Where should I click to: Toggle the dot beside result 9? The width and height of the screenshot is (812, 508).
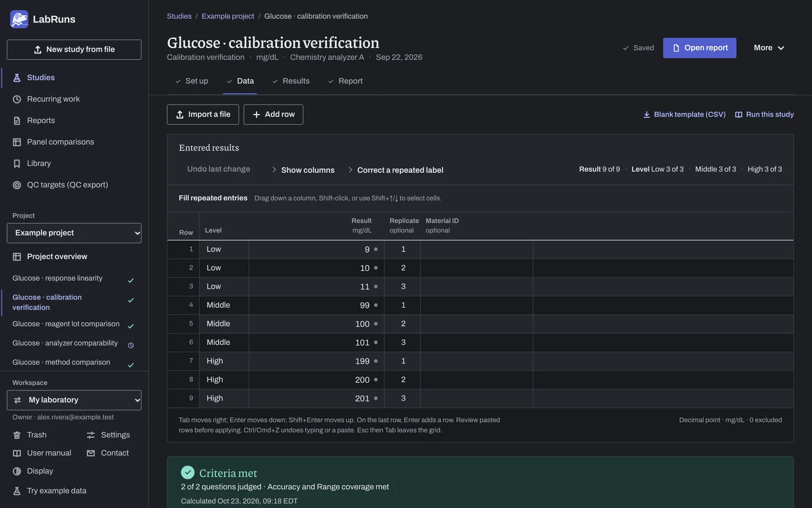(x=376, y=249)
